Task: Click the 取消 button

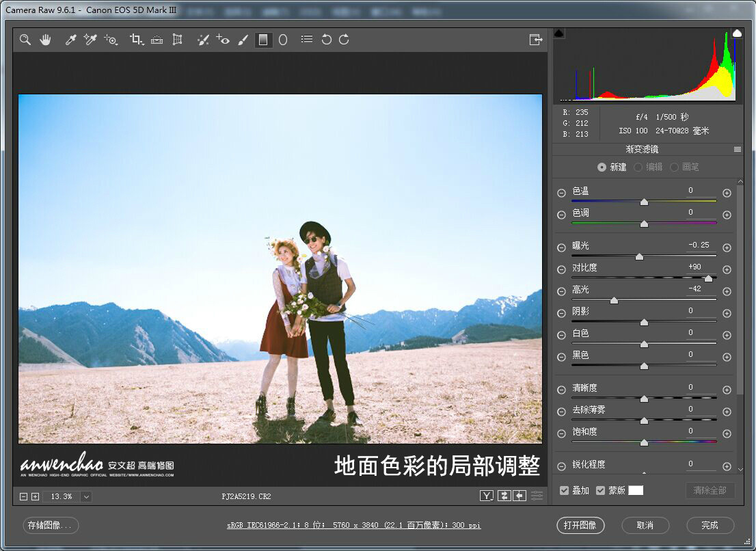Action: tap(645, 525)
